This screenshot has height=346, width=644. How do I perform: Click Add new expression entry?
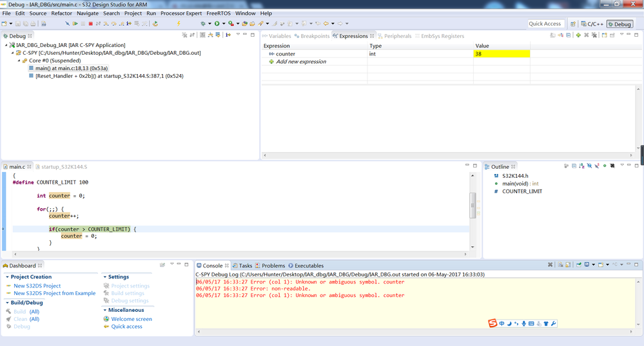pos(301,62)
